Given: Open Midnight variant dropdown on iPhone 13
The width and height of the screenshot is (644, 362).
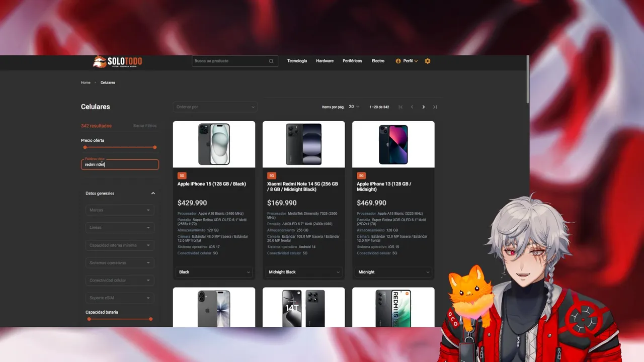Looking at the screenshot, I should [x=393, y=272].
